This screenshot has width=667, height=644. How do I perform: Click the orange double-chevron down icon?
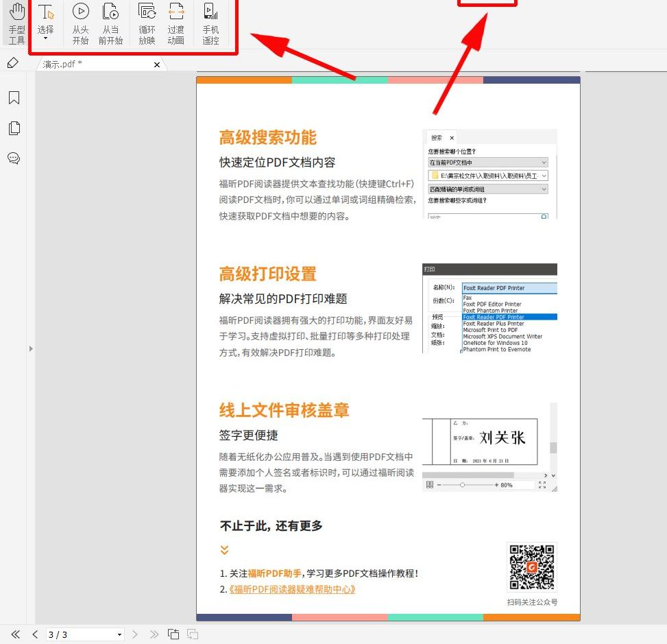pos(225,550)
